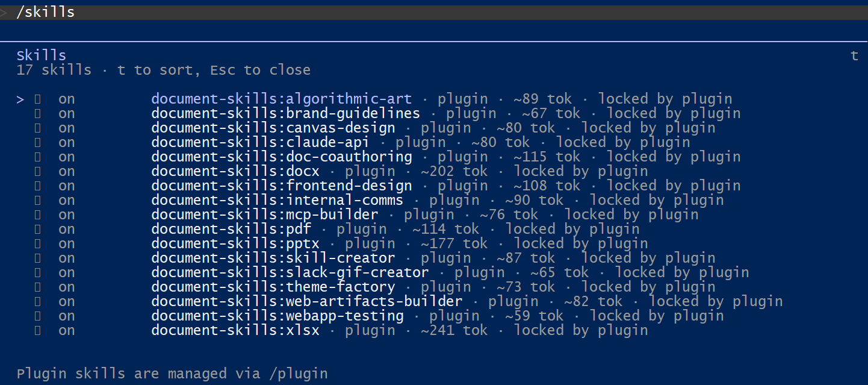Click the '~59 tok' value for webapp-testing
The height and width of the screenshot is (385, 868).
[534, 316]
